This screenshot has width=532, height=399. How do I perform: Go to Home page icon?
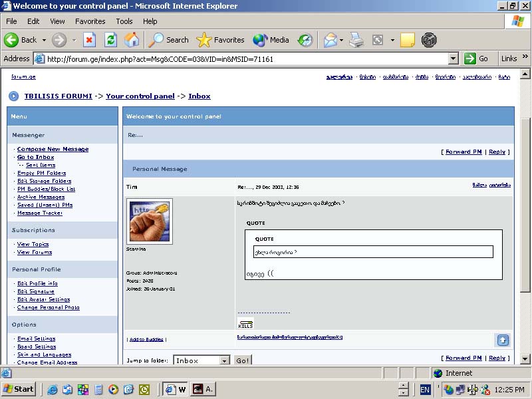tap(132, 40)
